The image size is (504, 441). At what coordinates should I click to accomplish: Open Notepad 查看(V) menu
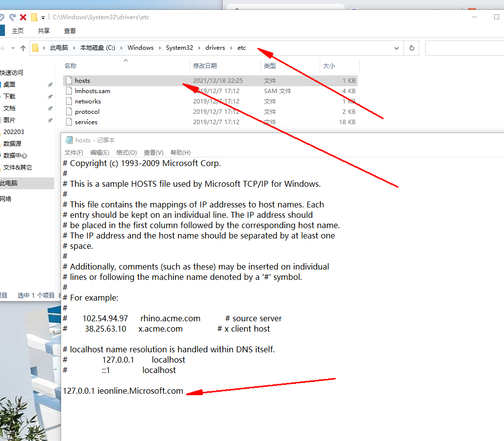pyautogui.click(x=153, y=153)
